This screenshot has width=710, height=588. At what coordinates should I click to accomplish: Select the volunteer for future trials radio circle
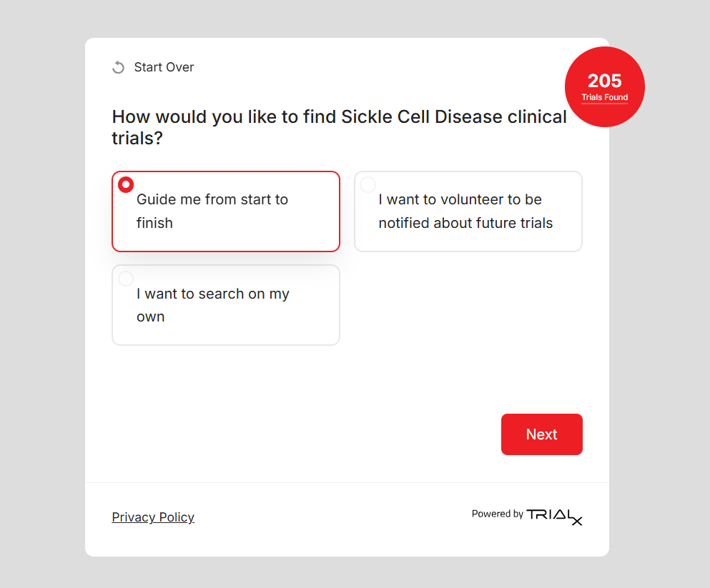(368, 185)
